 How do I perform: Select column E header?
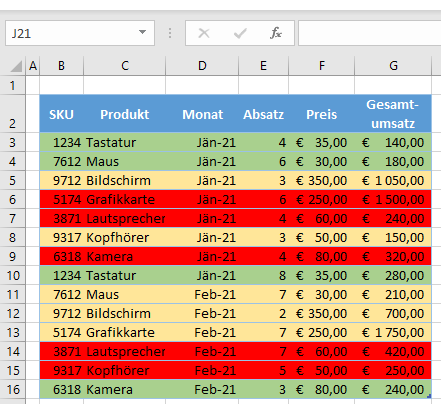click(263, 66)
